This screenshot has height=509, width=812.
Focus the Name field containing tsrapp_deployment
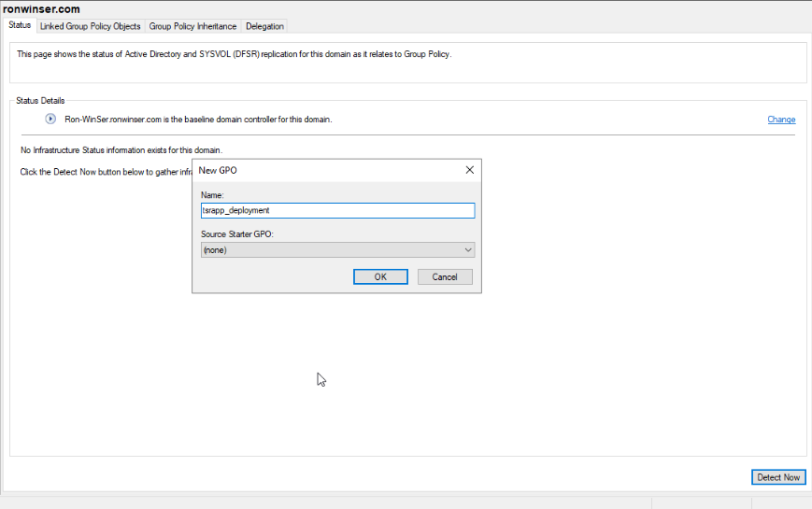337,211
